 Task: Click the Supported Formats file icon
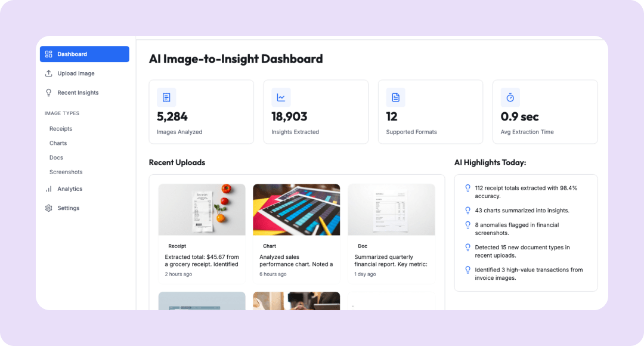[395, 97]
